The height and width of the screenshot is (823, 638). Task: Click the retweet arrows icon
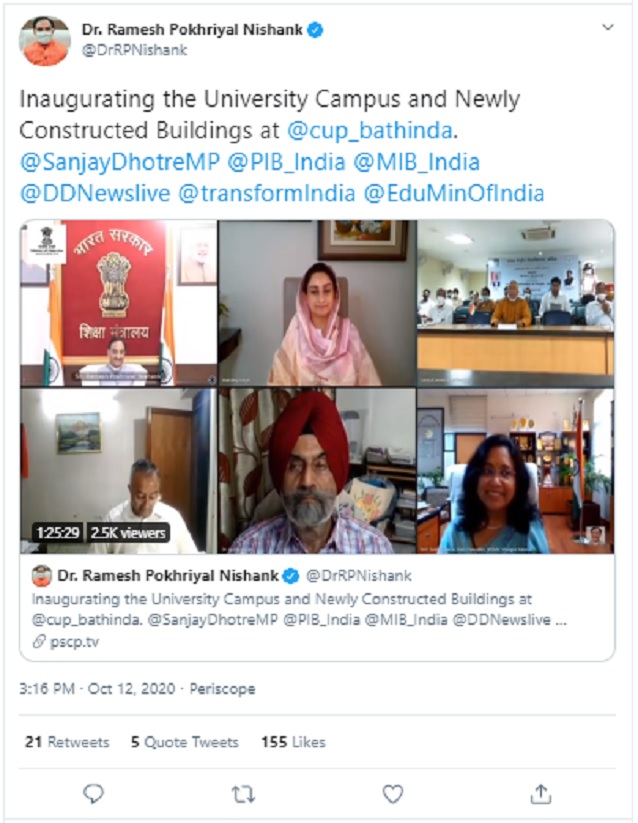tap(243, 794)
